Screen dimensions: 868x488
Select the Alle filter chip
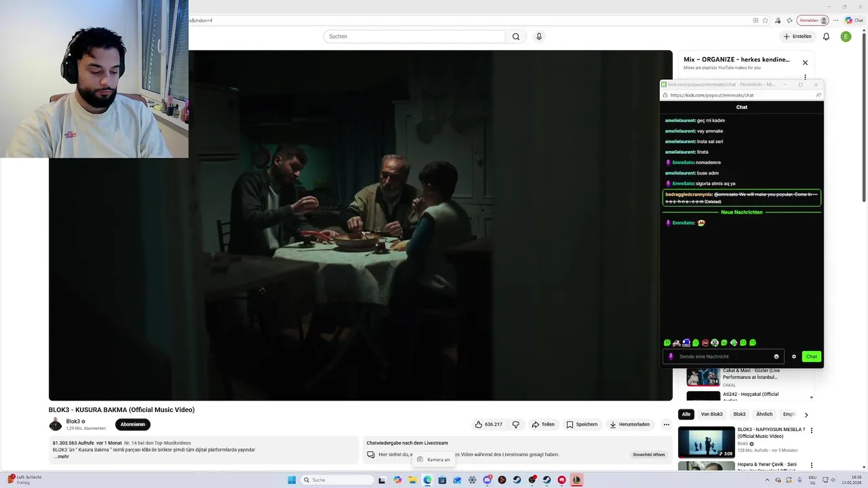(686, 414)
